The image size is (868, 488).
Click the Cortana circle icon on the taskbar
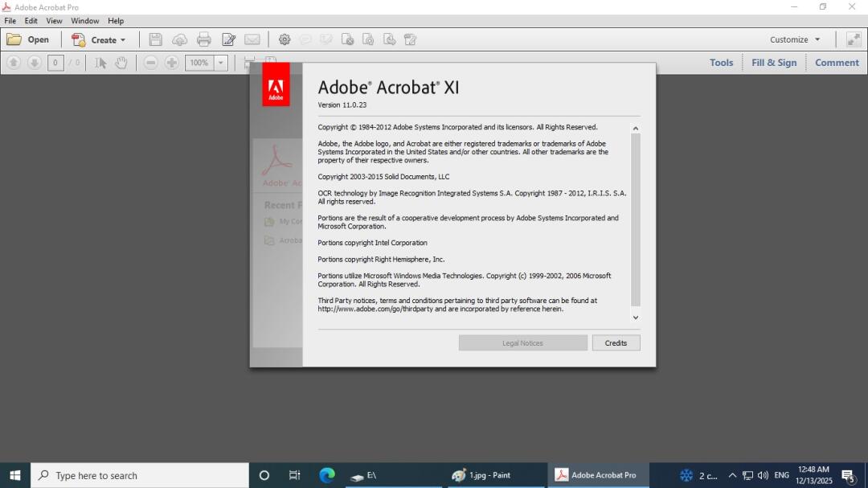coord(264,475)
